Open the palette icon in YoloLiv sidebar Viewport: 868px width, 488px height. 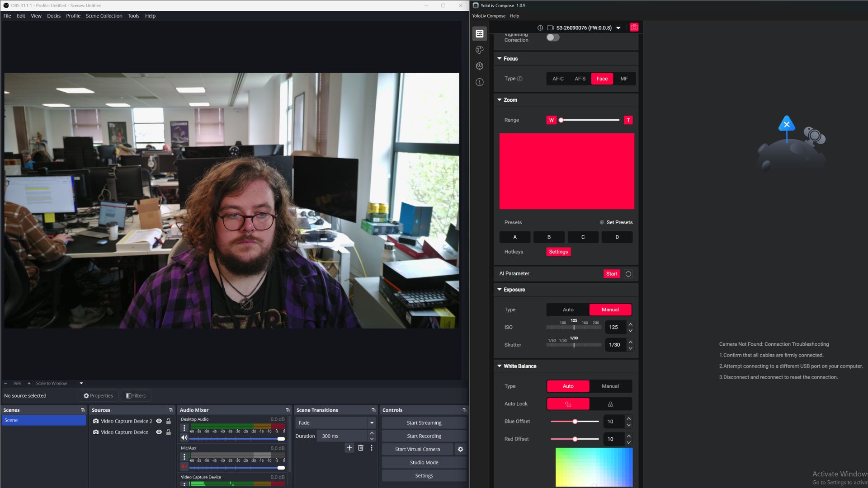[x=480, y=50]
